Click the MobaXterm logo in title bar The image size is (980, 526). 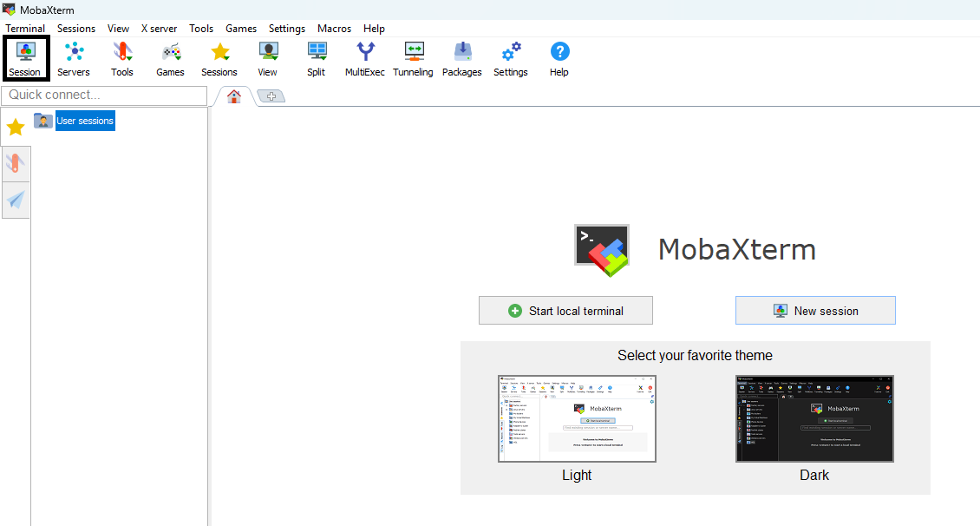[x=9, y=10]
